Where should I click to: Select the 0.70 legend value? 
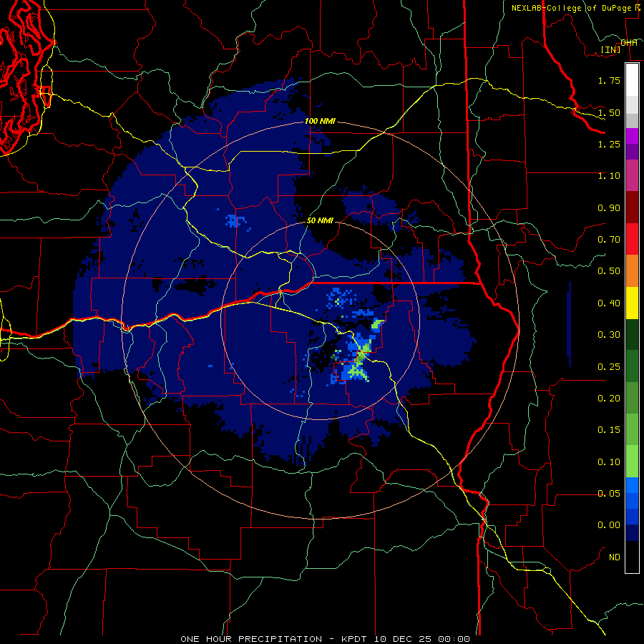[x=609, y=240]
